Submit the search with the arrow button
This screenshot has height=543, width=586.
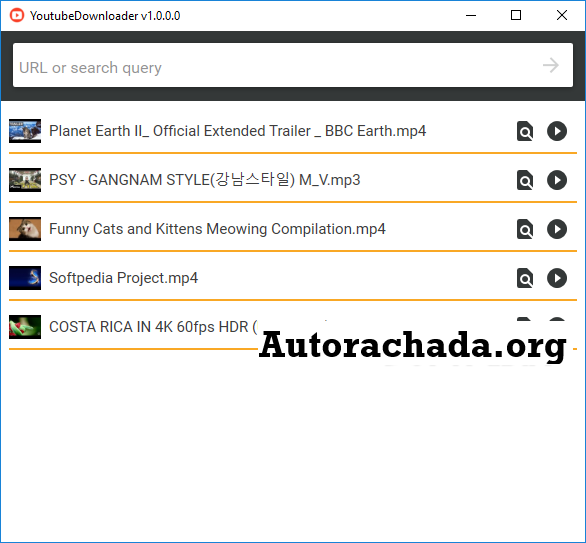coord(551,65)
